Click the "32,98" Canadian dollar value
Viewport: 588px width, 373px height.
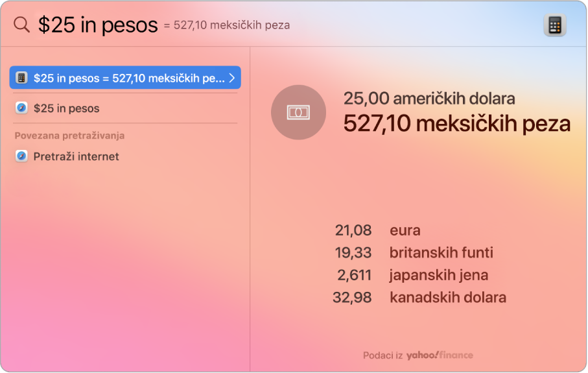[352, 297]
